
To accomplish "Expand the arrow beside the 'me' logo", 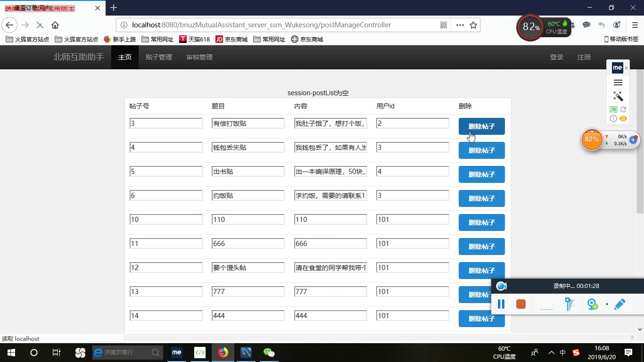I will pos(627,68).
